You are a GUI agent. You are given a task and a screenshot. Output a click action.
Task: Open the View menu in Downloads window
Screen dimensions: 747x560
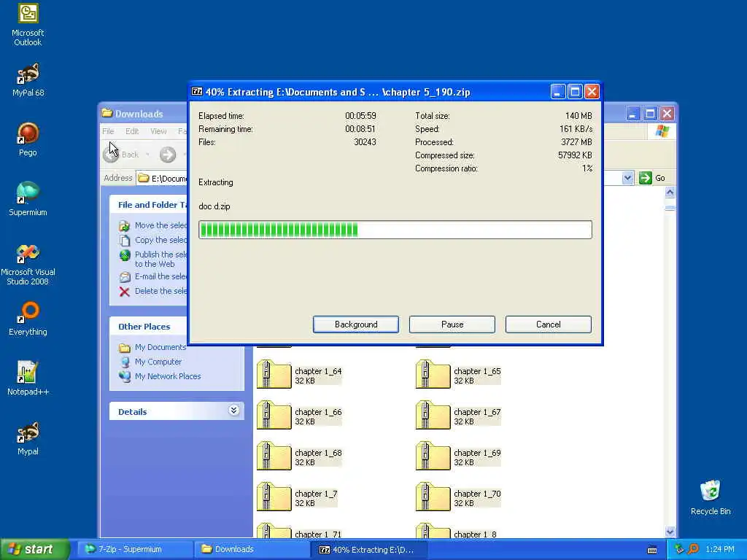click(158, 131)
